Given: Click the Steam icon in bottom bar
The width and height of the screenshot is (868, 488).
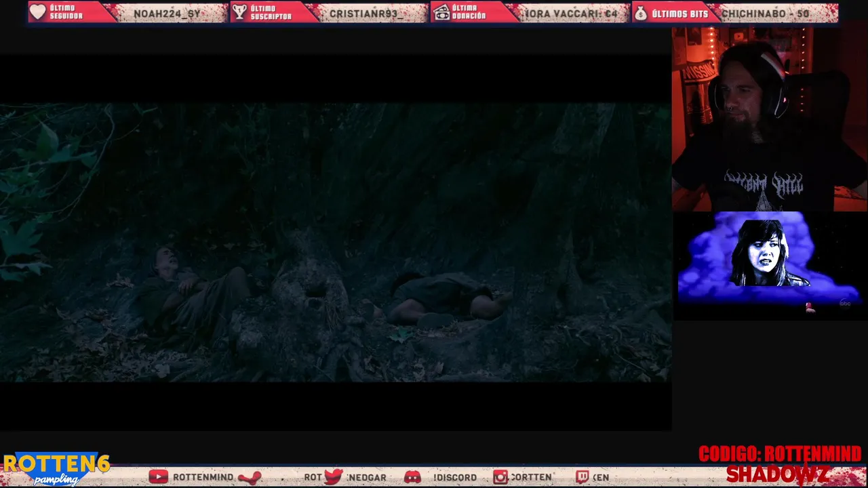Looking at the screenshot, I should click(x=250, y=477).
